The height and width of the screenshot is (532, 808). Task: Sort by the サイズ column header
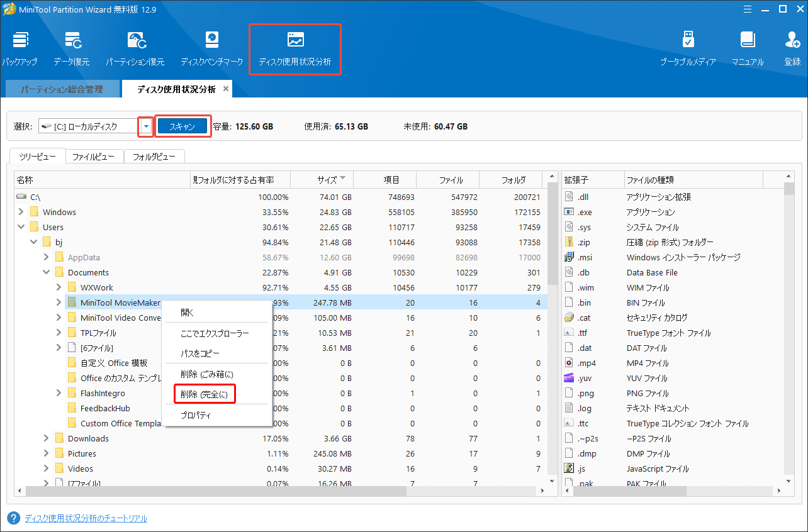(x=327, y=179)
